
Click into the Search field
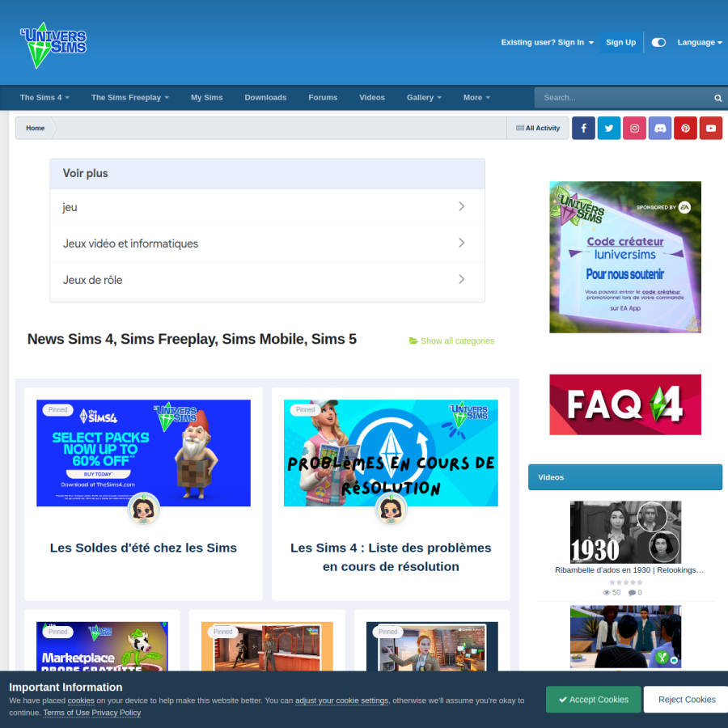[623, 98]
